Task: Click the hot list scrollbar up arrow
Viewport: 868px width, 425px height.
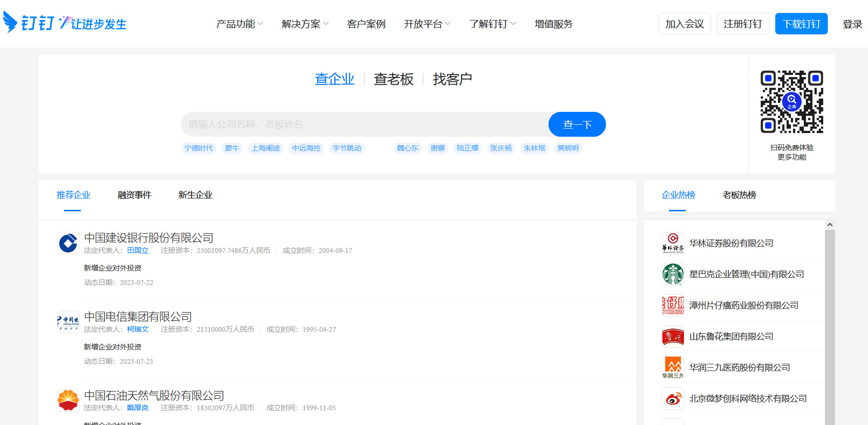Action: (x=830, y=225)
